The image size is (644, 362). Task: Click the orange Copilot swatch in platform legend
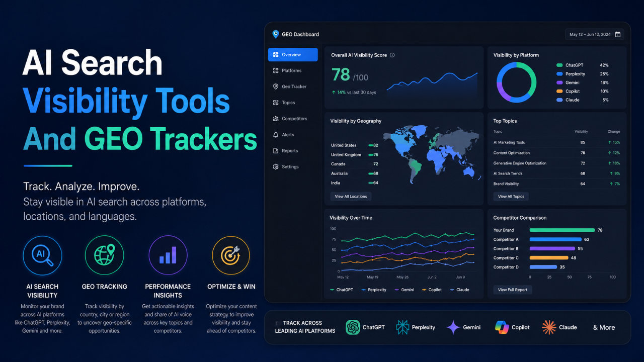[x=559, y=91]
